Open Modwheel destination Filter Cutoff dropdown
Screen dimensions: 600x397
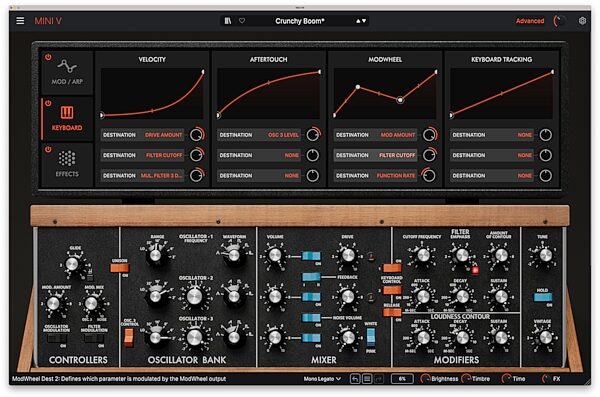[375, 155]
